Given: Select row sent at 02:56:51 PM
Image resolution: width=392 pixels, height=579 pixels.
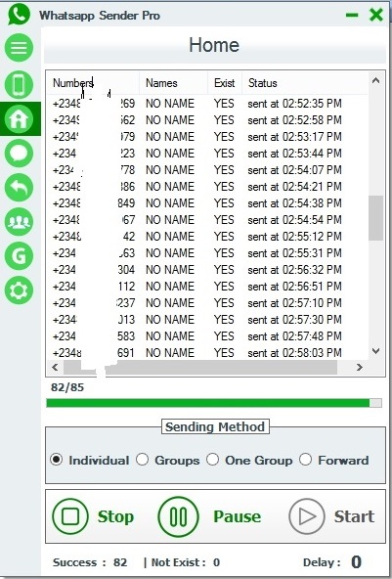Looking at the screenshot, I should pyautogui.click(x=207, y=287).
